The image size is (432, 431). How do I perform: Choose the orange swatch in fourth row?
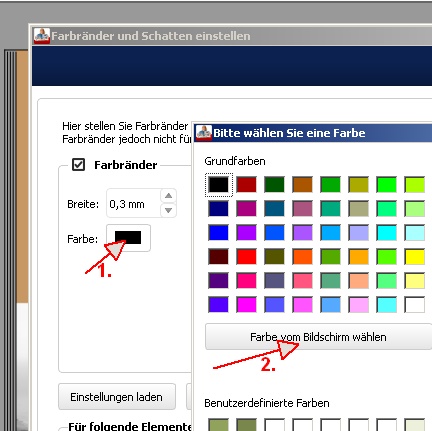click(x=303, y=256)
